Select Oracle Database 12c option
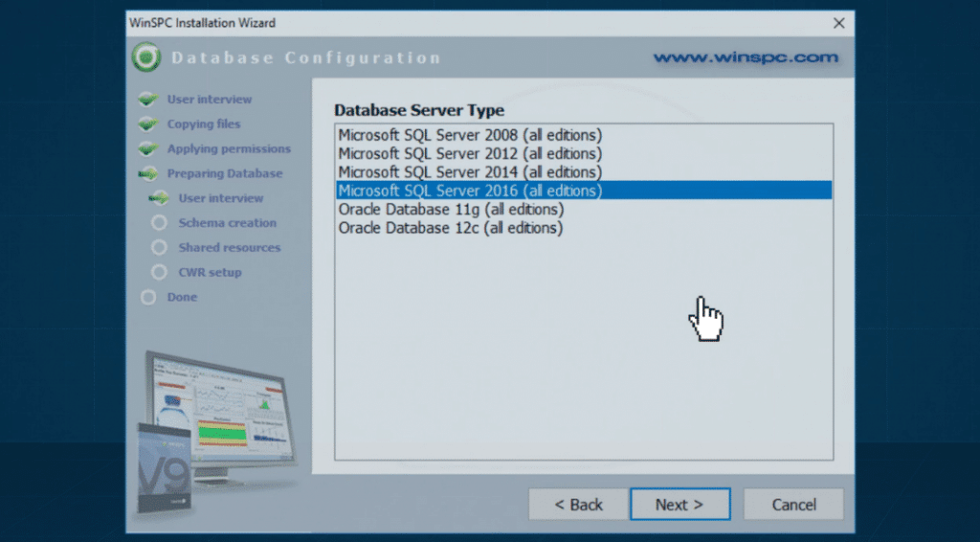This screenshot has width=980, height=542. point(451,228)
